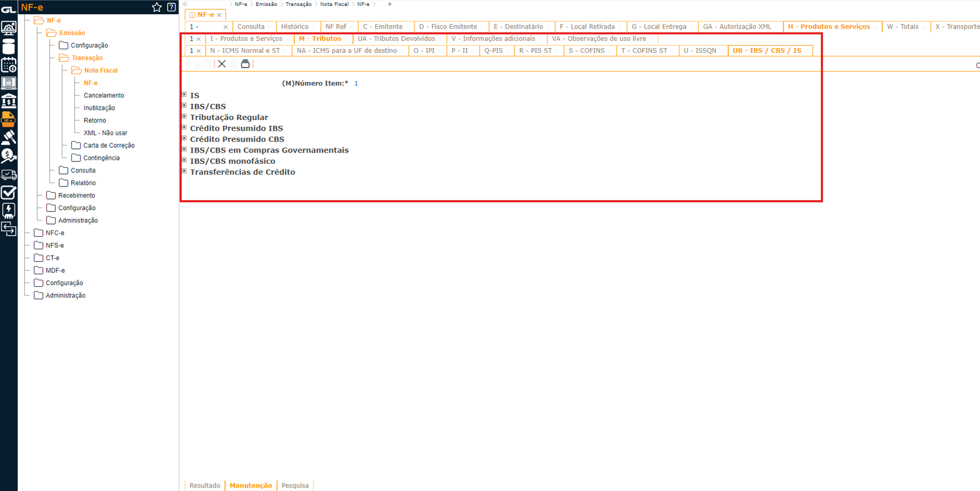Click the eraser clear toolbar icon
This screenshot has width=980, height=491.
pos(234,64)
